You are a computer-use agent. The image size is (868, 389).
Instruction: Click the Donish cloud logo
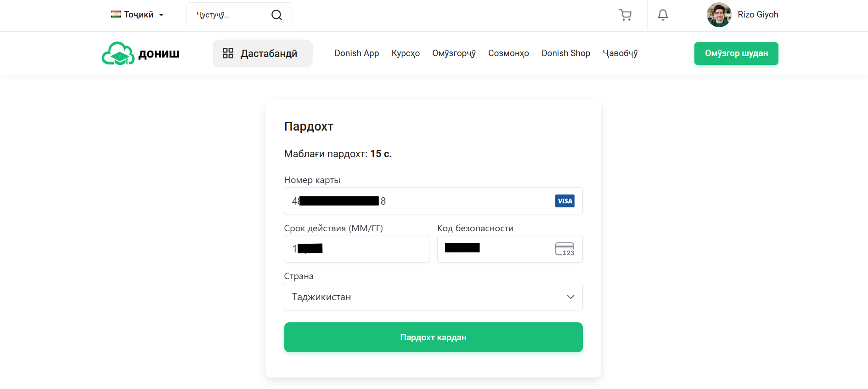point(118,54)
